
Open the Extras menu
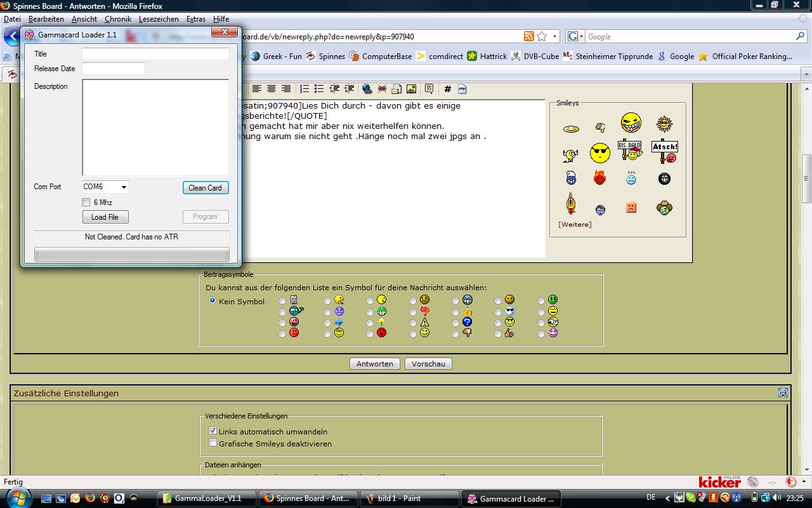pos(195,19)
